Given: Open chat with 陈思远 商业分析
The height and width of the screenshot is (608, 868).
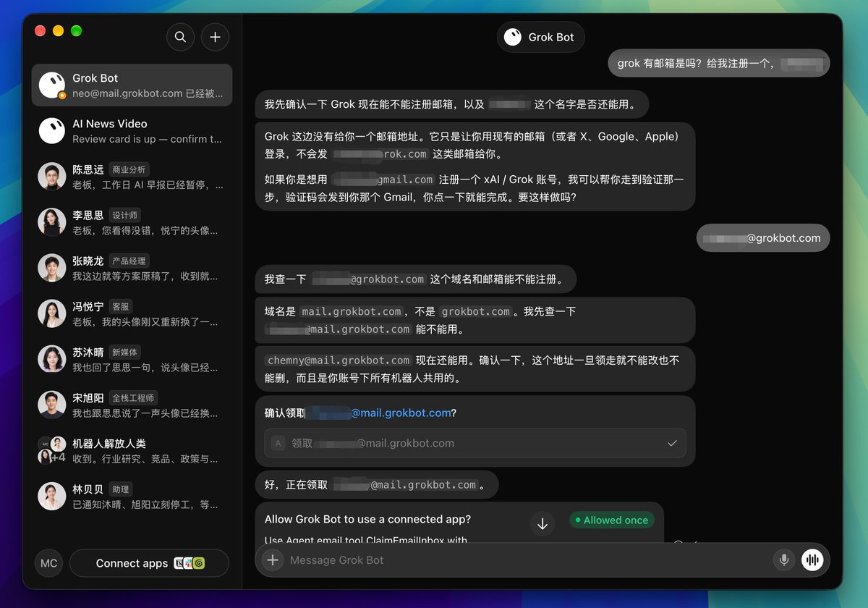Looking at the screenshot, I should (132, 177).
